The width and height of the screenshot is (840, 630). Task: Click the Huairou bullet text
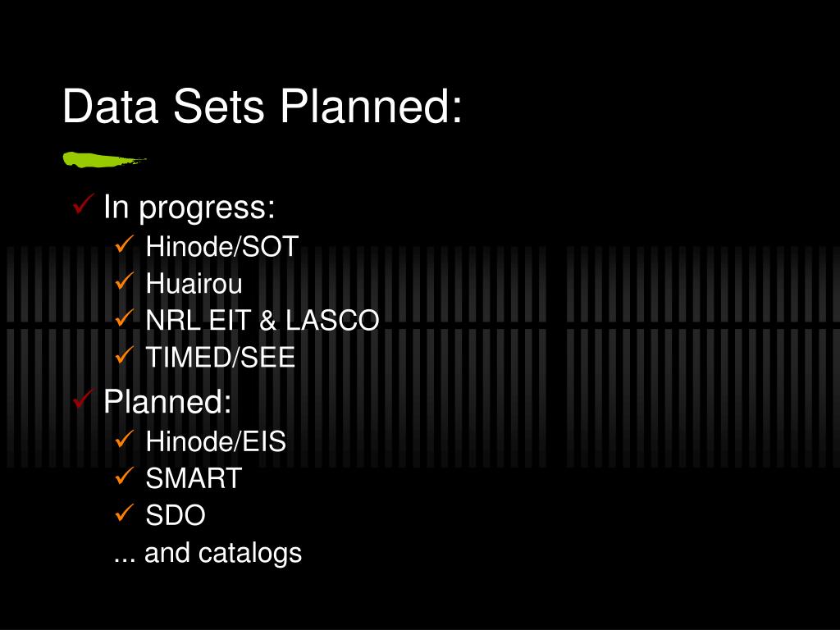click(194, 283)
